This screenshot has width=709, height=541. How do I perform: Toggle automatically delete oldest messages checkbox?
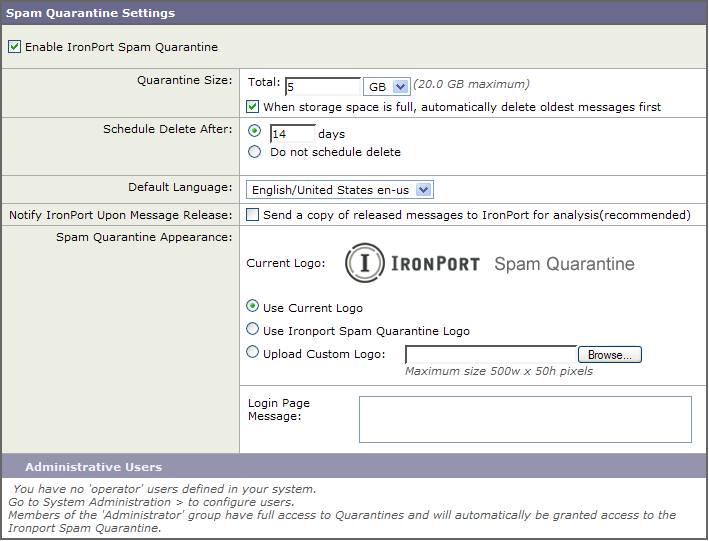tap(252, 107)
